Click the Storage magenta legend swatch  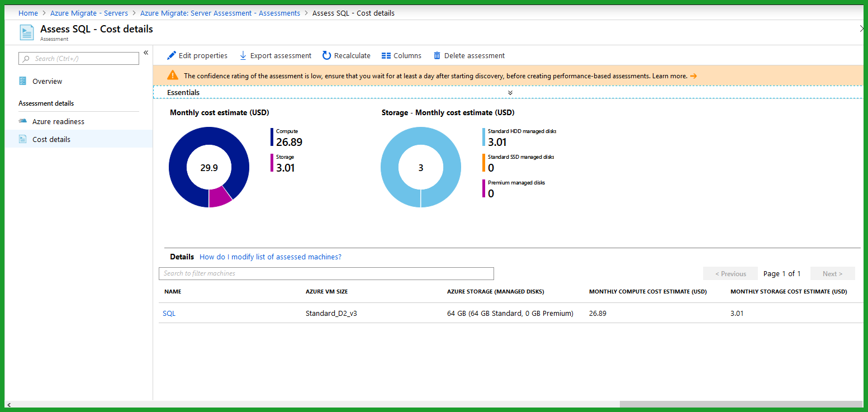pyautogui.click(x=272, y=163)
